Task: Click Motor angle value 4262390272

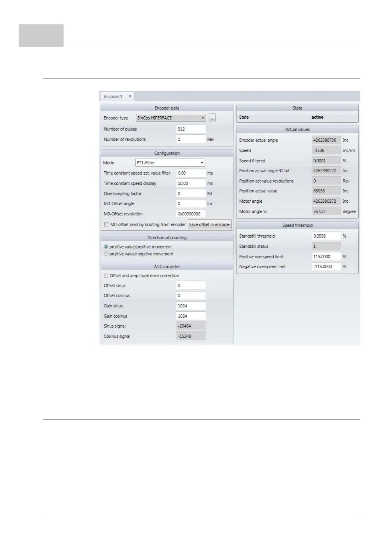Action: pyautogui.click(x=326, y=201)
